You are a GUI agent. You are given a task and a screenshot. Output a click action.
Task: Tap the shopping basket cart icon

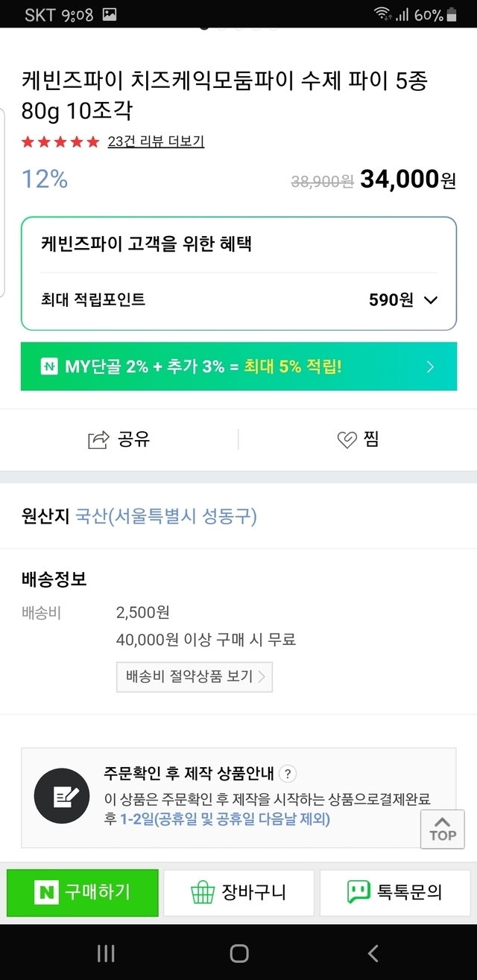[x=203, y=892]
